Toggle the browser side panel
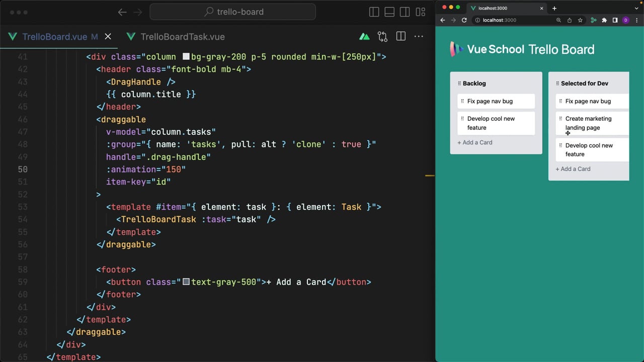644x362 pixels. click(615, 20)
